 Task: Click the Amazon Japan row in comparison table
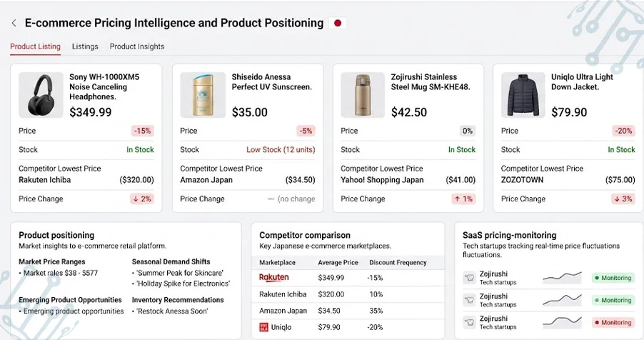point(348,311)
